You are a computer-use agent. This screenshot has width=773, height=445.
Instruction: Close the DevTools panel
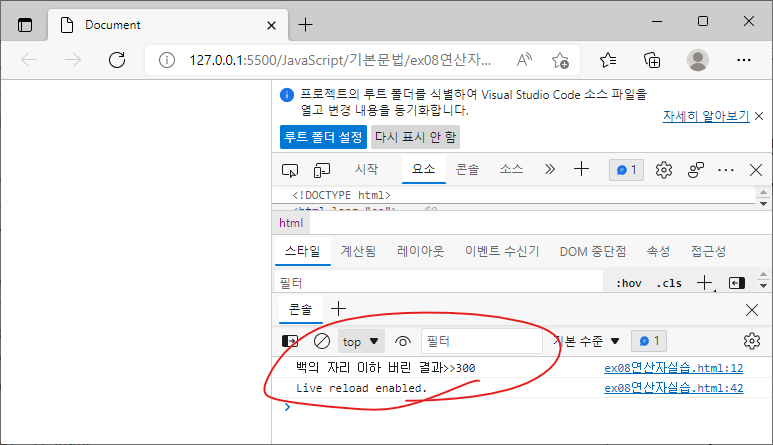tap(756, 170)
